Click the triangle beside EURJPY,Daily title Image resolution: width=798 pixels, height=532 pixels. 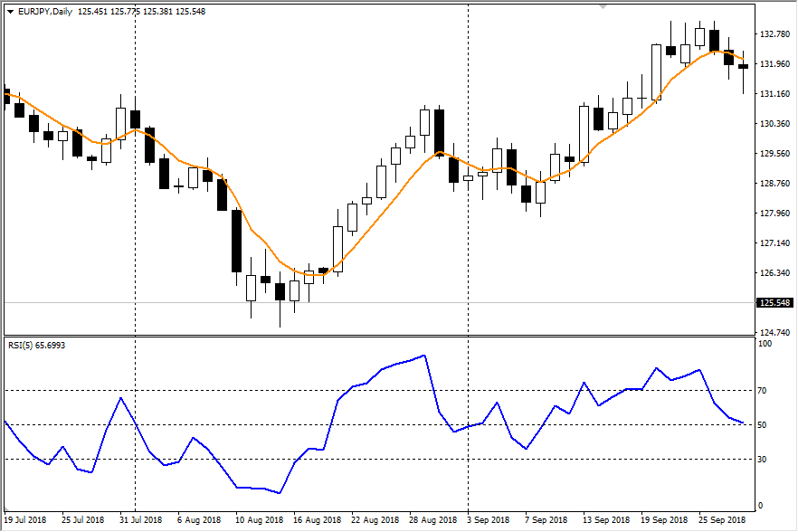(10, 11)
